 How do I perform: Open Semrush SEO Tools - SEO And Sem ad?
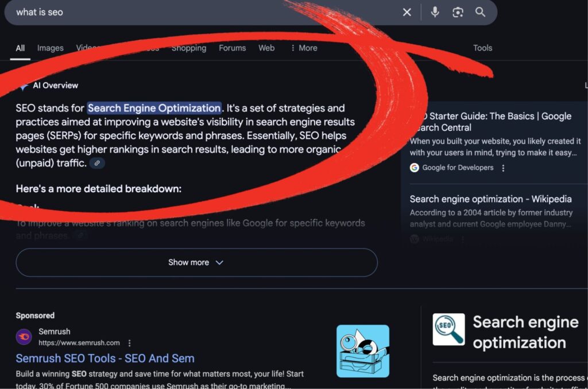click(105, 358)
